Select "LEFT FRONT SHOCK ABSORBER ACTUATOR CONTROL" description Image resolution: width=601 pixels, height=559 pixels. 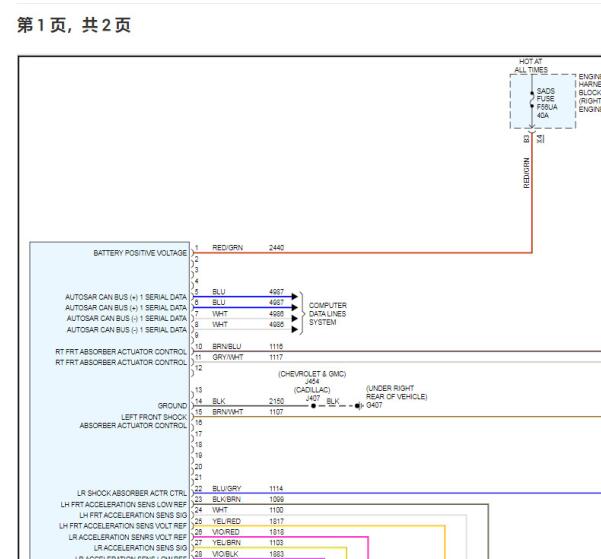pos(133,421)
